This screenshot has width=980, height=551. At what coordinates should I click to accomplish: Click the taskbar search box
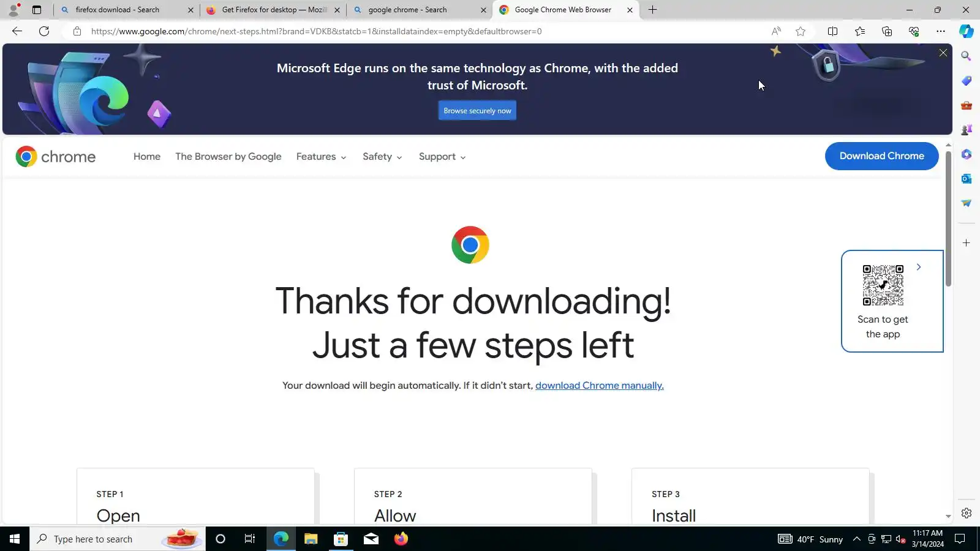coord(118,539)
